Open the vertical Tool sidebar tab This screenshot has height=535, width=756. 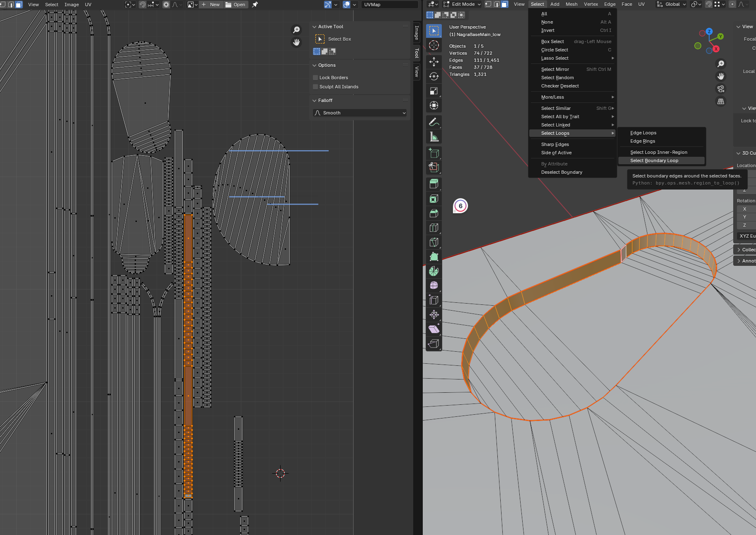pos(417,53)
